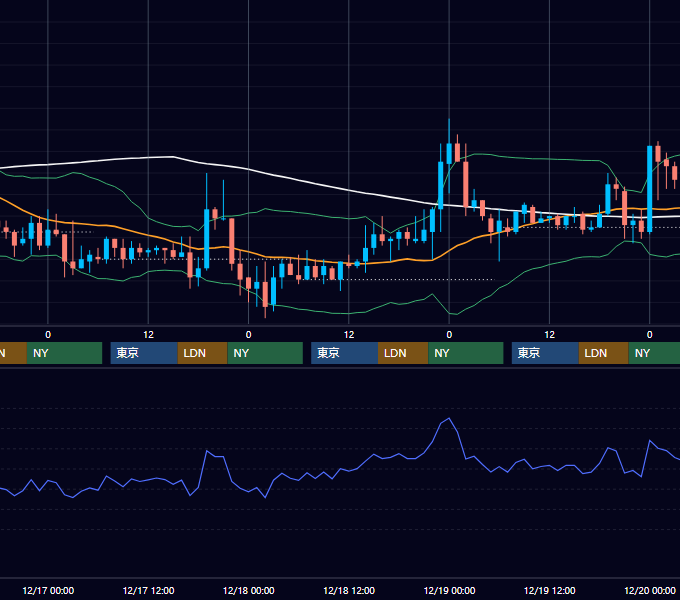
Task: Click the 12/18 00:00 date label
Action: [248, 590]
